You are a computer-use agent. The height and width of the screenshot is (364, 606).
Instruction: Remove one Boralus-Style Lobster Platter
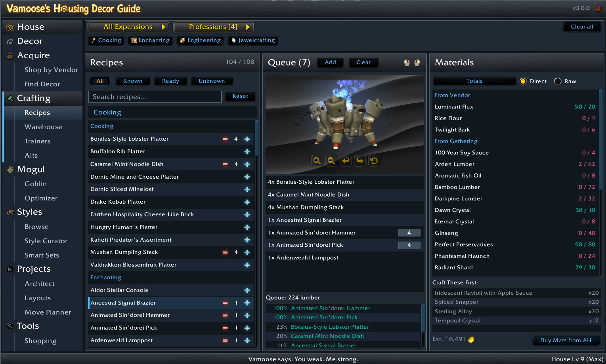click(225, 139)
